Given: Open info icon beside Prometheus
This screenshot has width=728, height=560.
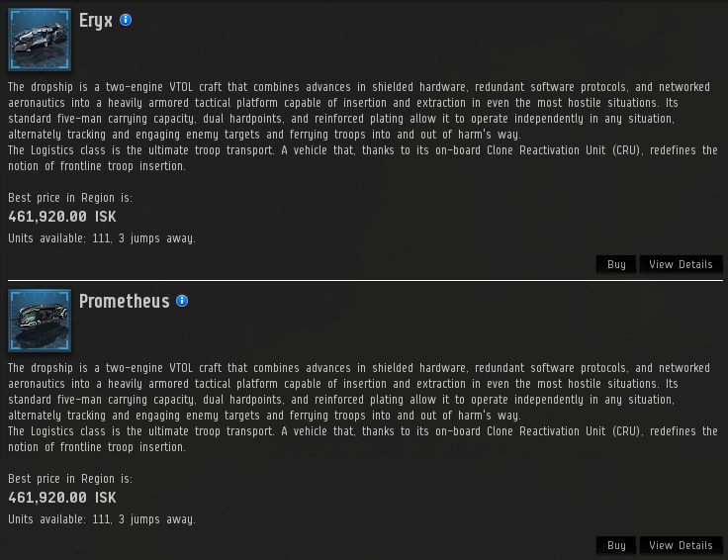Looking at the screenshot, I should [182, 301].
